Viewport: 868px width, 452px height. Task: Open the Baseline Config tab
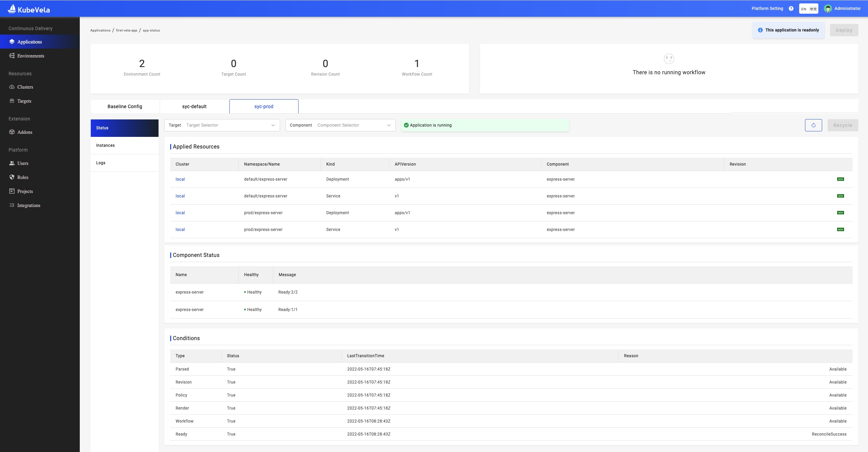125,106
